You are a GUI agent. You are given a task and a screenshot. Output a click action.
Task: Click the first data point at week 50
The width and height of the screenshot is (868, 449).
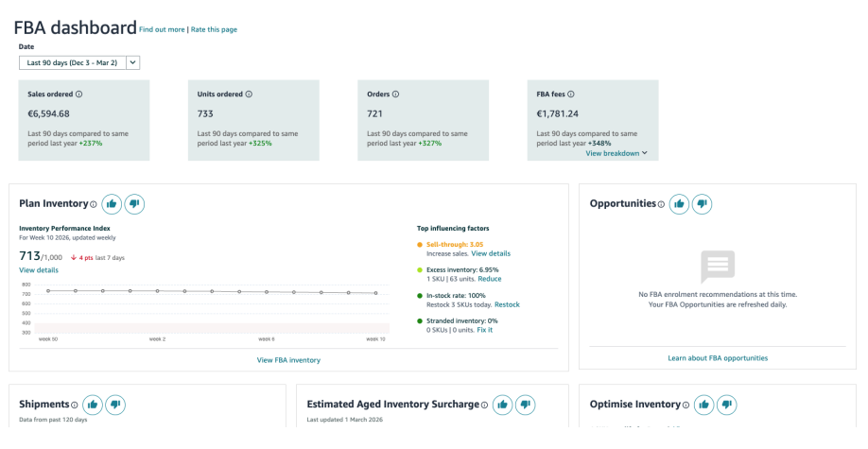point(48,290)
